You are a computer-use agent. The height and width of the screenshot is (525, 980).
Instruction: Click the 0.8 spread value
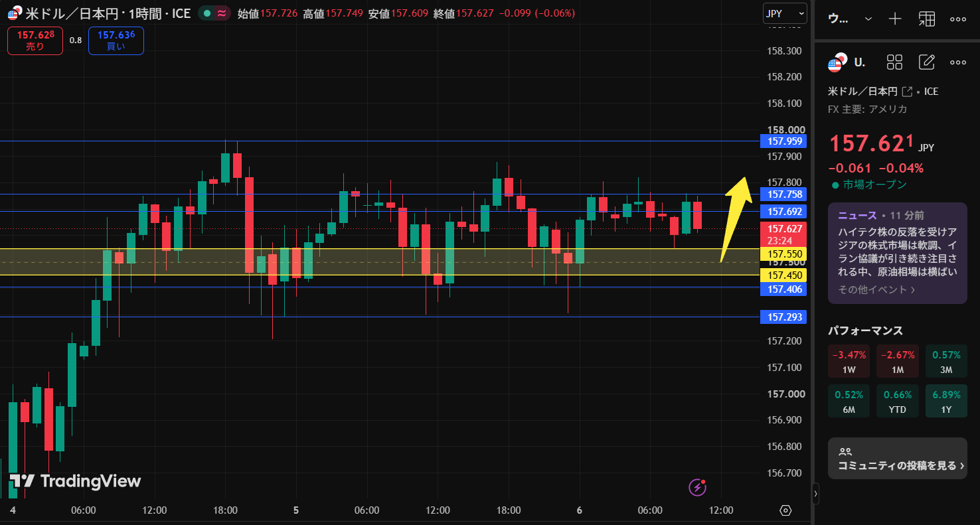[x=76, y=40]
